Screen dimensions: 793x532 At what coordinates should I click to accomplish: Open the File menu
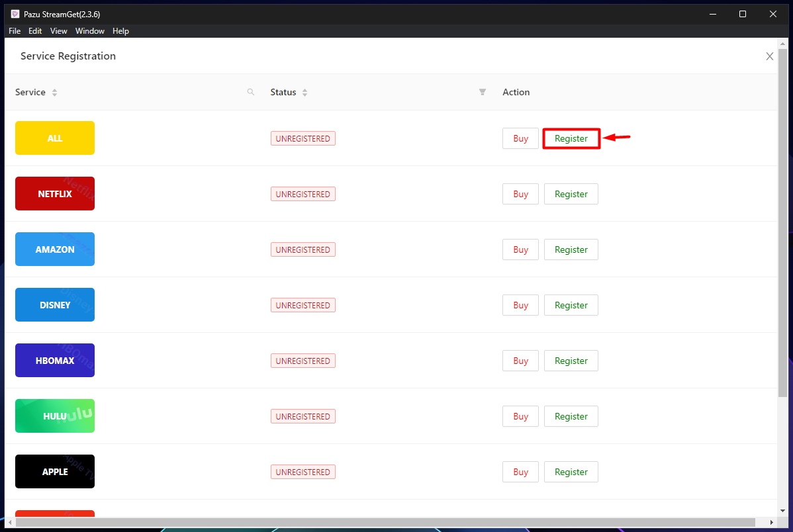click(15, 31)
